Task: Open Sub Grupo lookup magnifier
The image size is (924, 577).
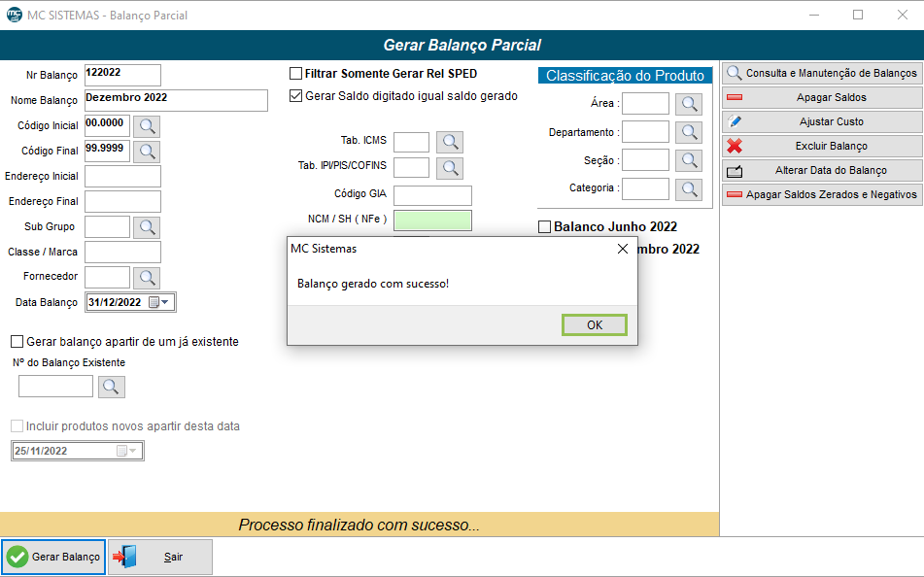Action: [x=146, y=227]
